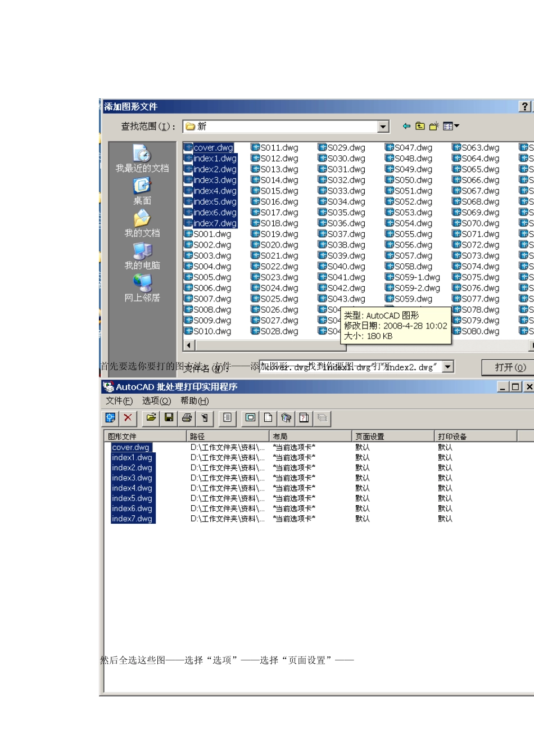Click the 打开(O) button
Viewport: 534px width, 756px height.
[510, 367]
